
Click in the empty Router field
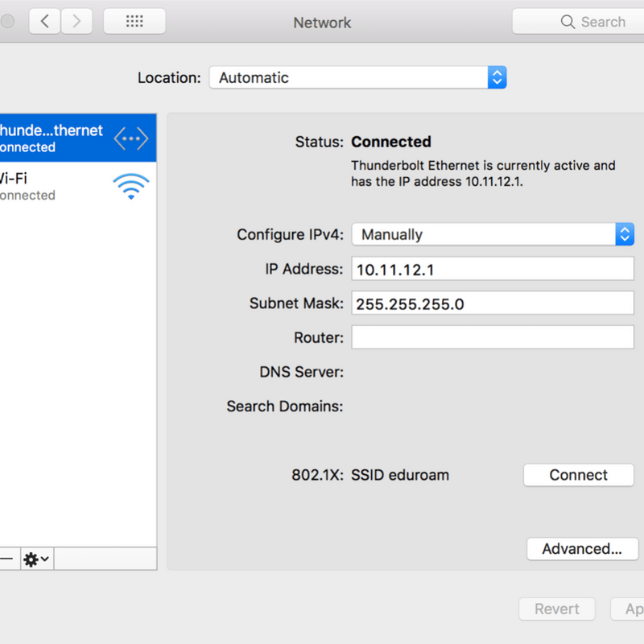coord(493,337)
